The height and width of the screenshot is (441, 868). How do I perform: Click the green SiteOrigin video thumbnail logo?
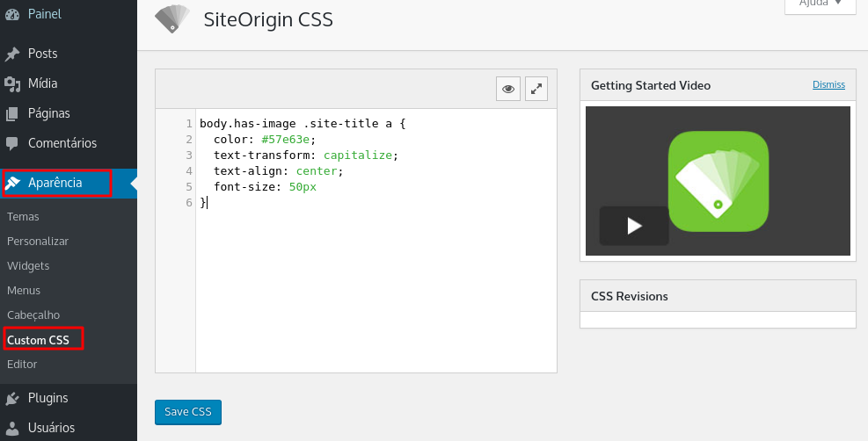click(718, 181)
